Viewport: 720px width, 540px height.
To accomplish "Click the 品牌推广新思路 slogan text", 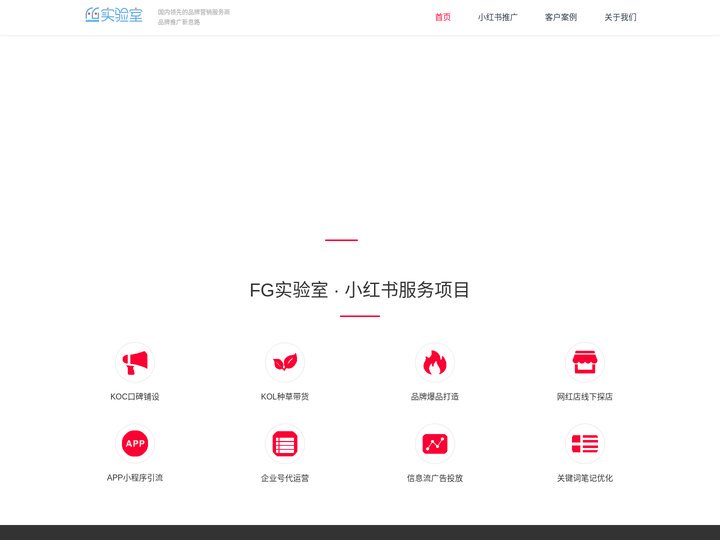I will click(x=179, y=22).
